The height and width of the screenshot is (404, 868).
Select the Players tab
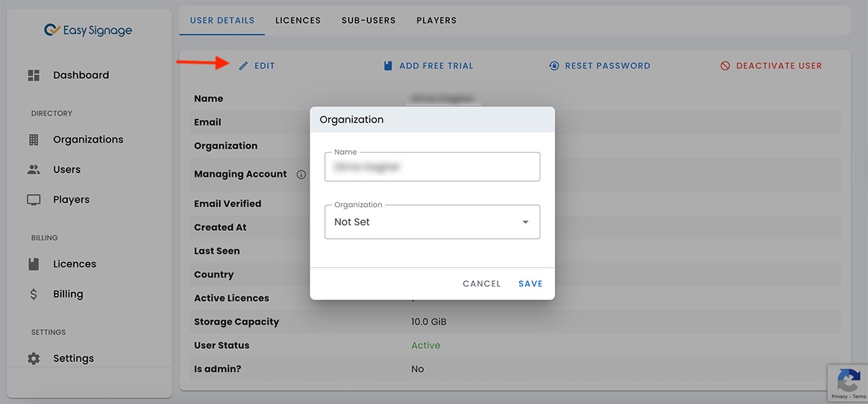(x=436, y=20)
